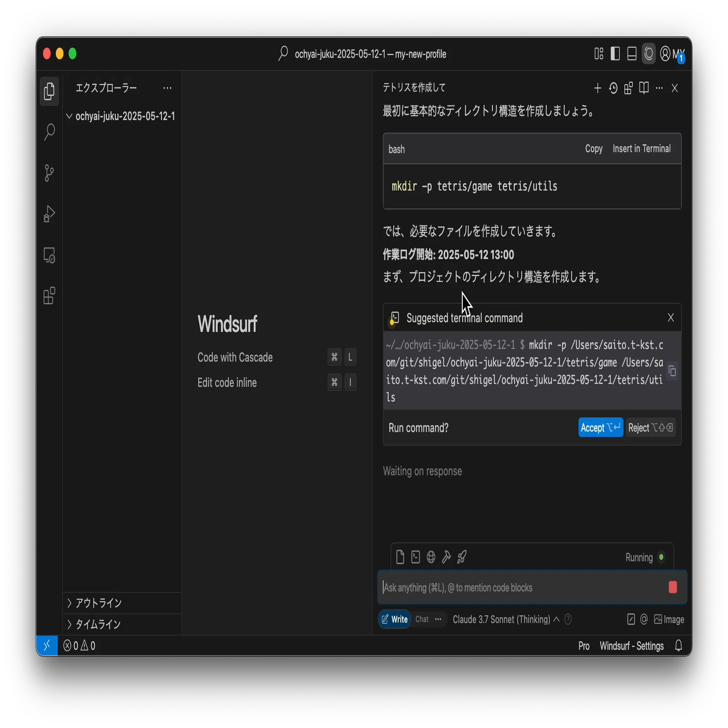Accept the suggested terminal command
The image size is (728, 728).
point(600,428)
